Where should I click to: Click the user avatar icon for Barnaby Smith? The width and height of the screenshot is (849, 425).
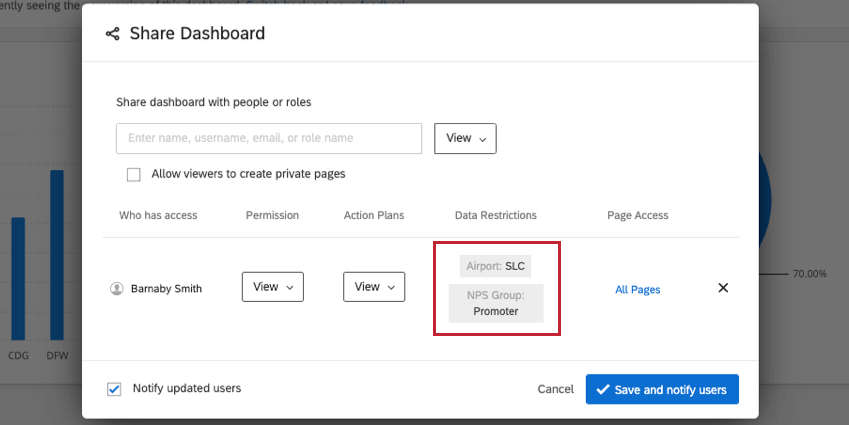click(116, 289)
